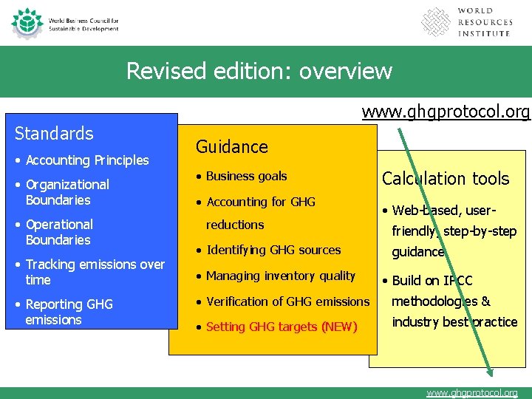This screenshot has width=532, height=399.
Task: Click the 'Calculation tools' heading
Action: pos(446,179)
